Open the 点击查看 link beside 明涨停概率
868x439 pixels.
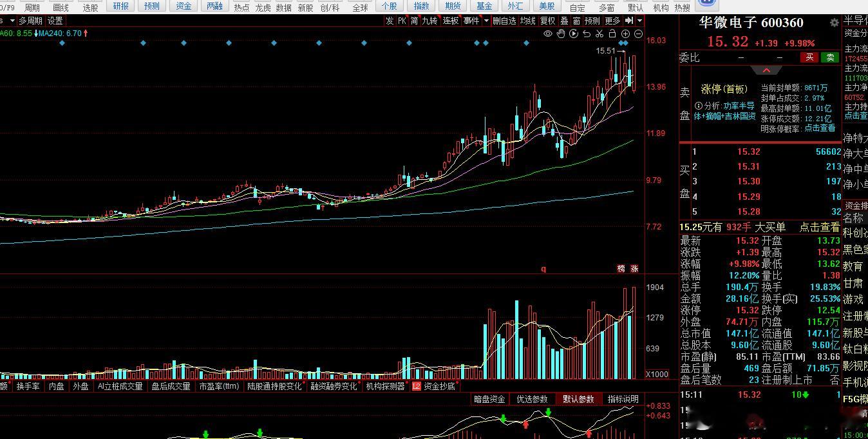pyautogui.click(x=820, y=128)
